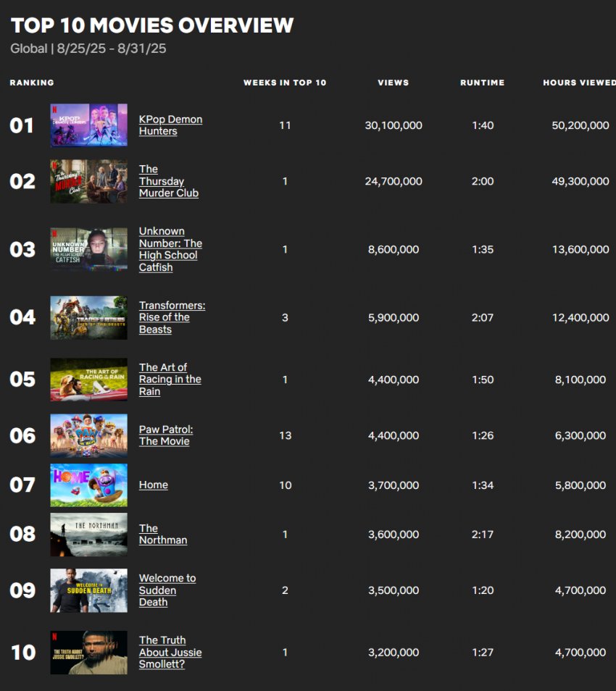This screenshot has width=616, height=691.
Task: Select the Transformers poster thumbnail
Action: click(88, 317)
